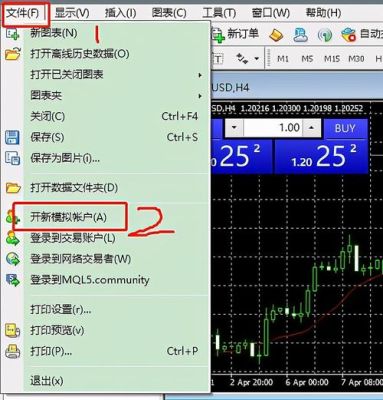
Task: Click the new chart plus icon
Action: pyautogui.click(x=13, y=33)
